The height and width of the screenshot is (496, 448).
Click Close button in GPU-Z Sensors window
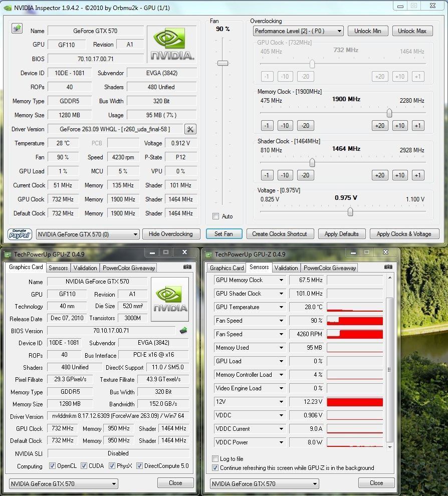click(x=376, y=483)
